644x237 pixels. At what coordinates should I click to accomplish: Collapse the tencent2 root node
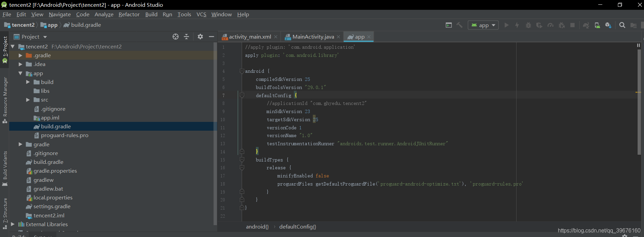click(x=13, y=46)
